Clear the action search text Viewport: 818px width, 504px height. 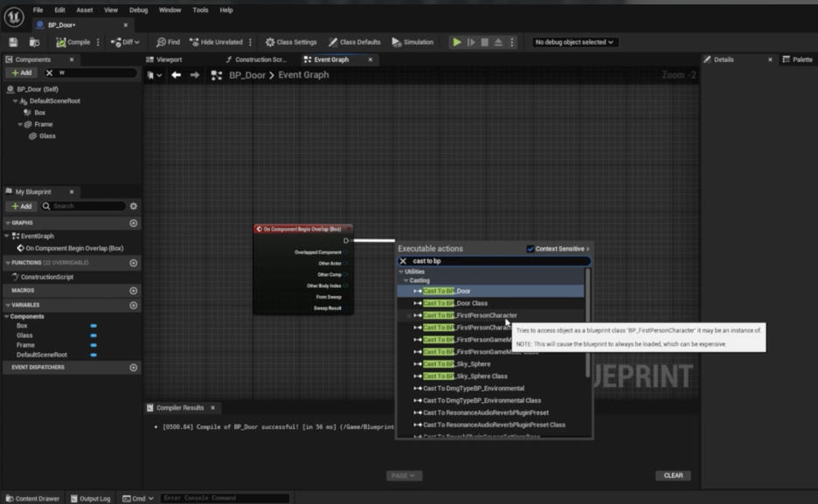(x=403, y=261)
